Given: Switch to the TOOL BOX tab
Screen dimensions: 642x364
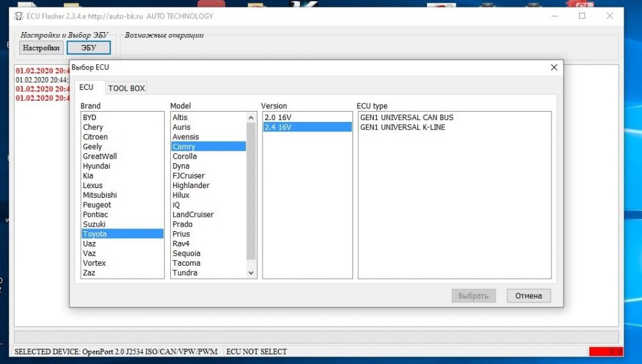Looking at the screenshot, I should [x=126, y=88].
